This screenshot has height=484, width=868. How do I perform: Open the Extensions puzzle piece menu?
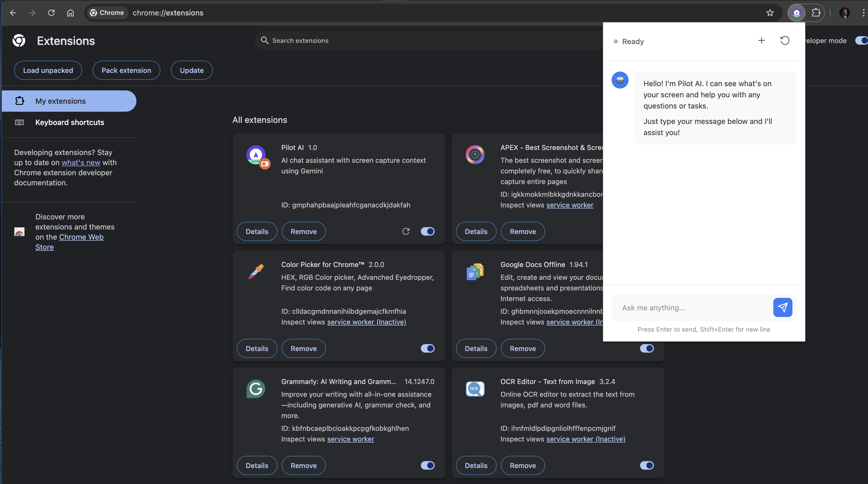click(816, 13)
